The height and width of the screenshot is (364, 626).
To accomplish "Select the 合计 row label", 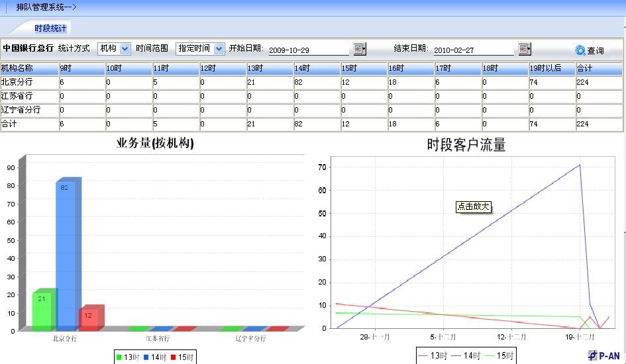I will (9, 124).
